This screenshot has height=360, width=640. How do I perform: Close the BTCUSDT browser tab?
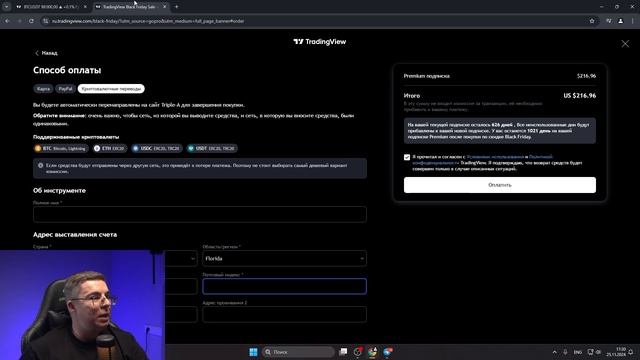(85, 7)
